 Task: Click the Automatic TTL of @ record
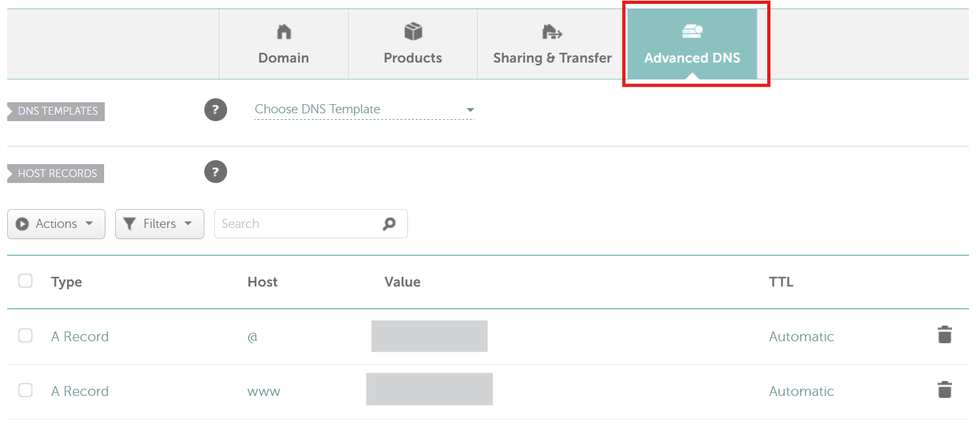(801, 337)
